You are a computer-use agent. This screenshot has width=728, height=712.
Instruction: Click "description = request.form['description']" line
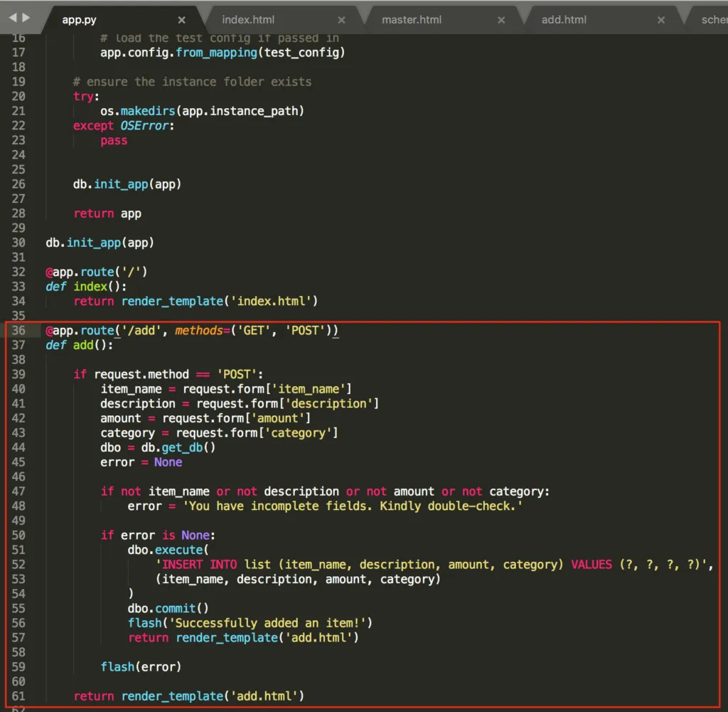[x=240, y=403]
